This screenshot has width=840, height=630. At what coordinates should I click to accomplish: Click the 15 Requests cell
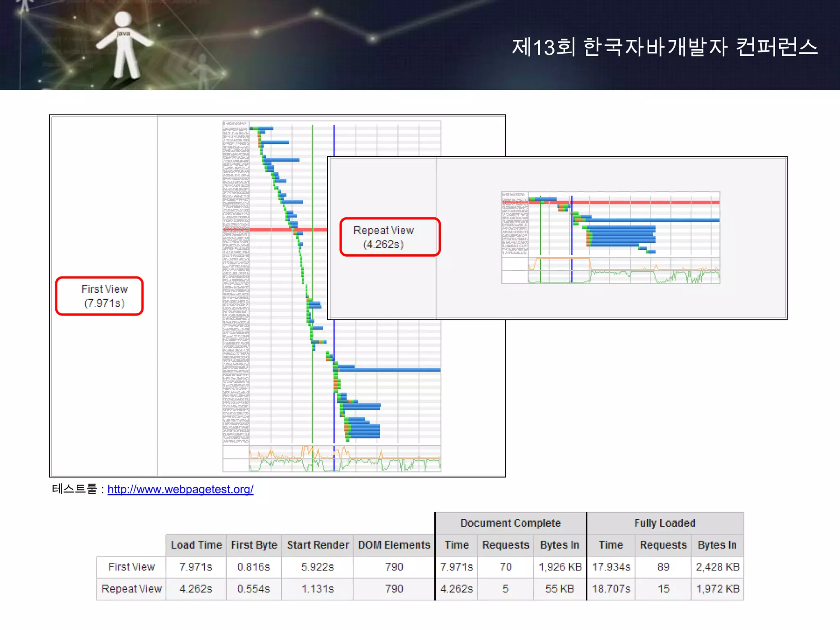point(663,589)
